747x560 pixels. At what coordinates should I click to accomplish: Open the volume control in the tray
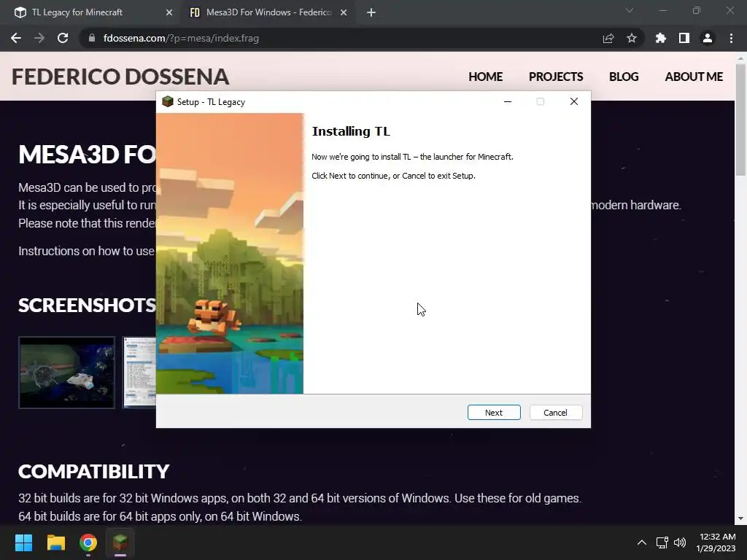pyautogui.click(x=680, y=542)
